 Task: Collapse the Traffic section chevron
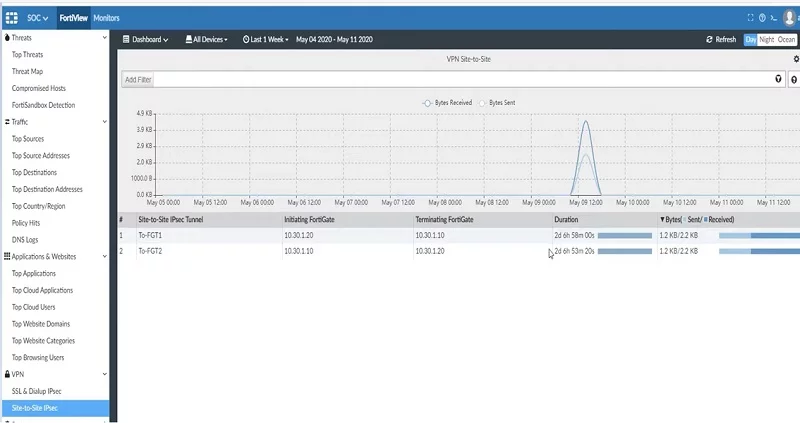105,122
